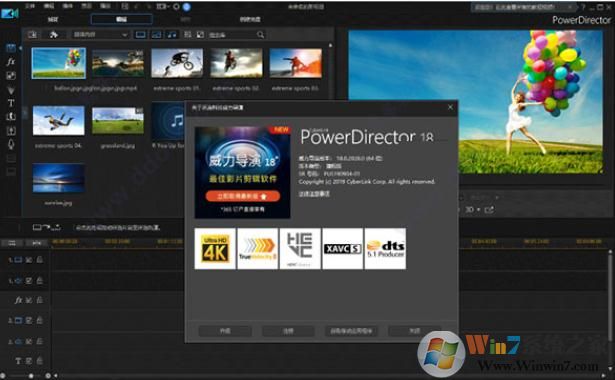Image resolution: width=615 pixels, height=380 pixels.
Task: Click the preferences gear icon in the top bar
Action: [176, 6]
